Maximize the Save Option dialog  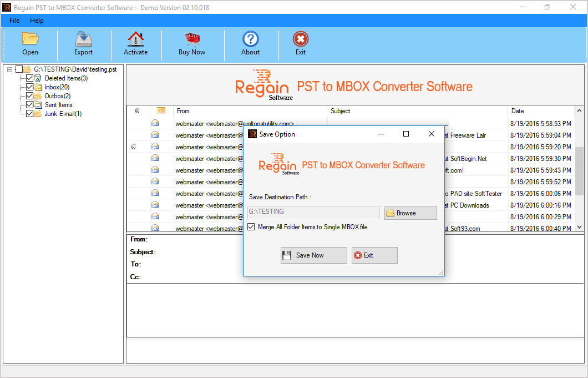[405, 134]
